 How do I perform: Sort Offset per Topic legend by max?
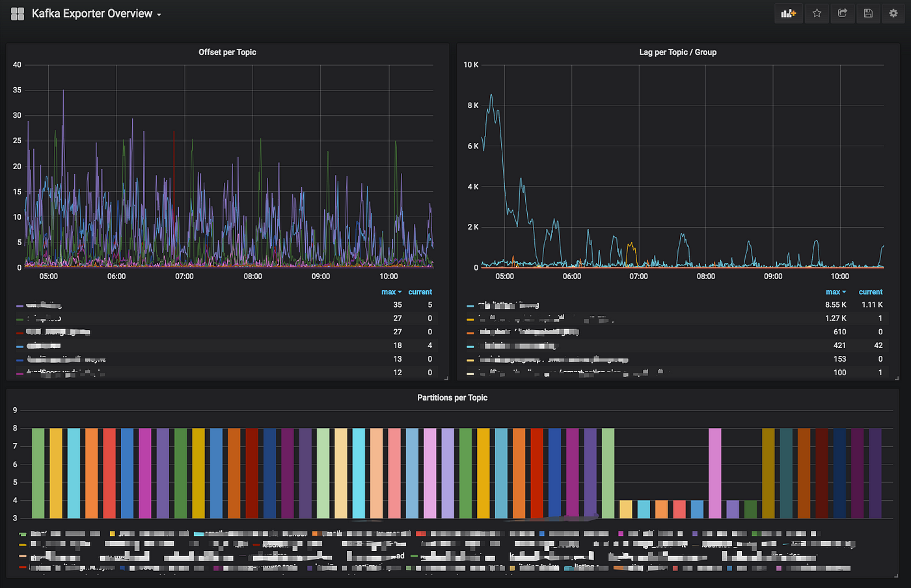[391, 292]
